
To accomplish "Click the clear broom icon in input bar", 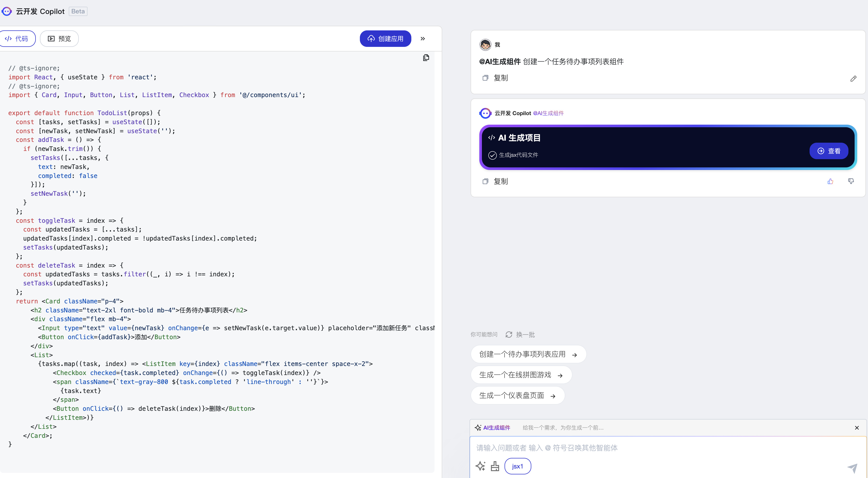I will [495, 466].
